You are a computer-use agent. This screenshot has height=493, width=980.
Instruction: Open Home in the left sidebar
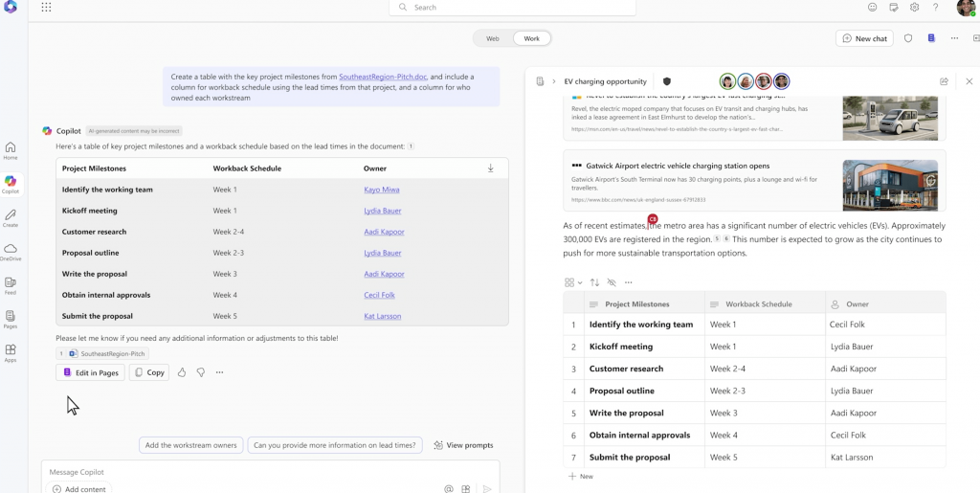coord(10,150)
